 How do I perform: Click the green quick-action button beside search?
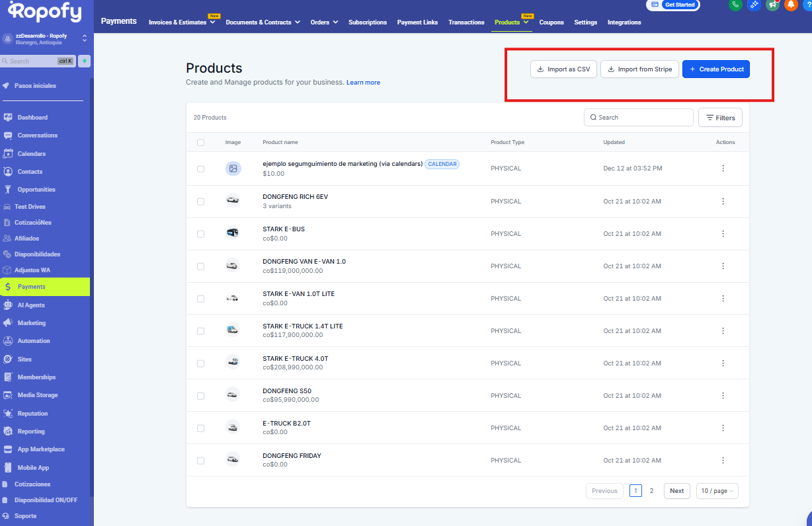click(x=84, y=61)
